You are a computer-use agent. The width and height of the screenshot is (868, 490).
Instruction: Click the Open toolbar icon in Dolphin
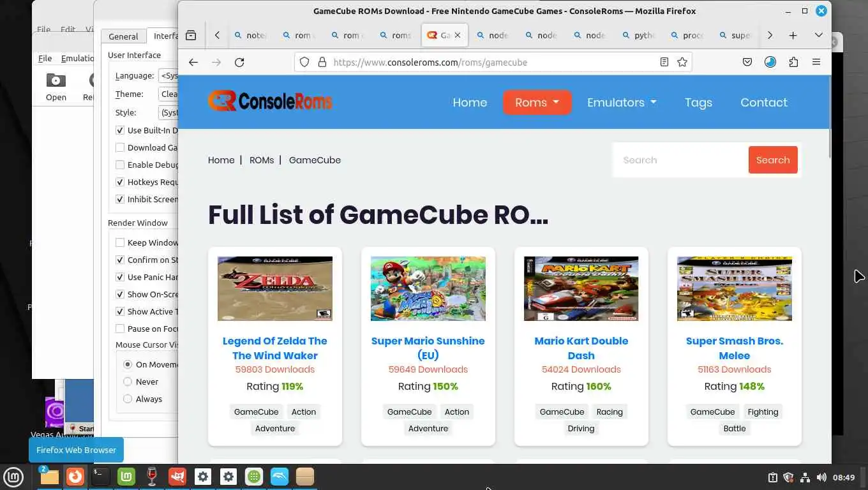(x=56, y=87)
